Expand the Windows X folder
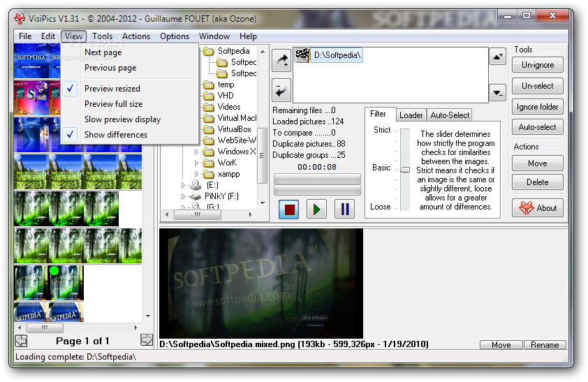 coord(196,152)
